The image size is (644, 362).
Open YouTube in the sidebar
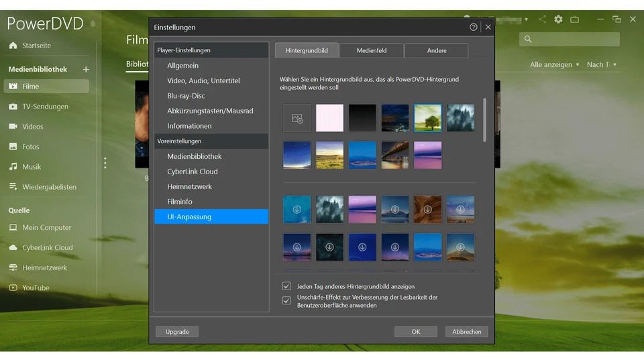[x=36, y=288]
